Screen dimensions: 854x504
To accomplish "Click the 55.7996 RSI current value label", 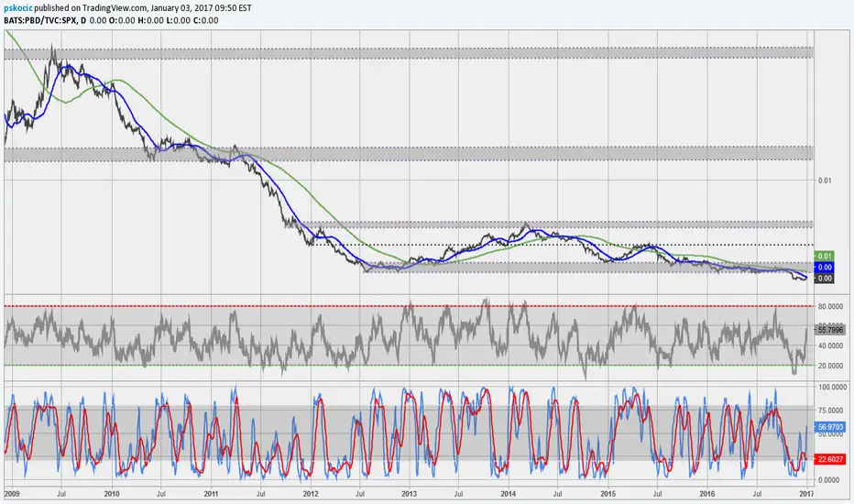I will [x=829, y=330].
